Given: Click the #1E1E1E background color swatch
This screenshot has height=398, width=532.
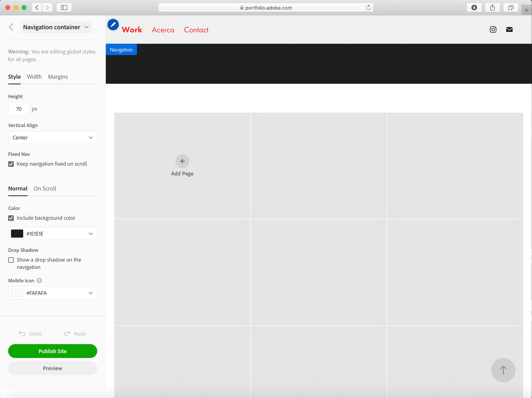Looking at the screenshot, I should click(x=17, y=234).
